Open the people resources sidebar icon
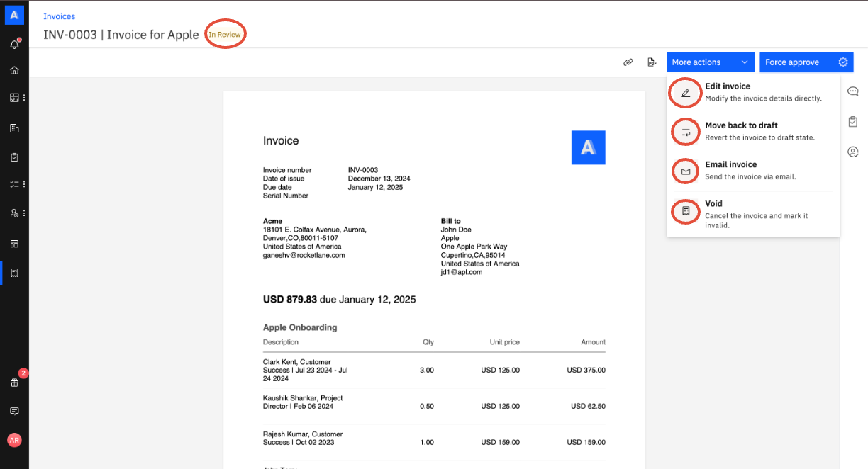Image resolution: width=868 pixels, height=469 pixels. 14,213
